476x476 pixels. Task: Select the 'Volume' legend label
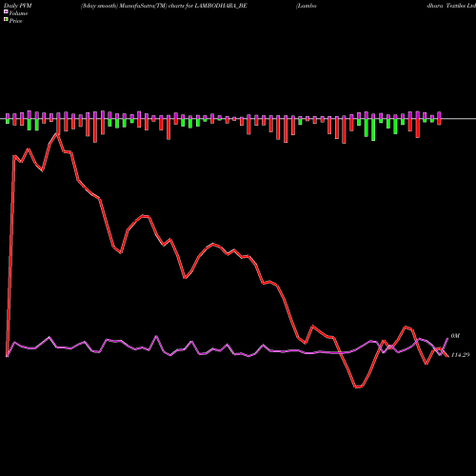18,13
